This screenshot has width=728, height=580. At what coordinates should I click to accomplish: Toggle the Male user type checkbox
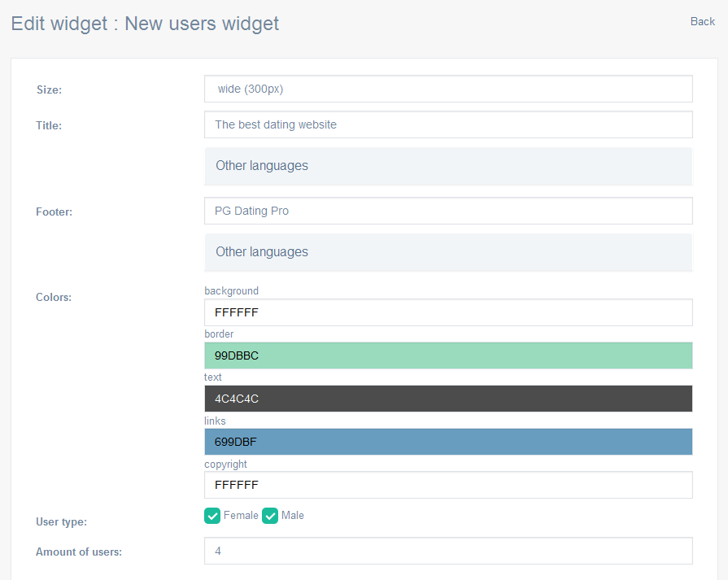click(x=270, y=516)
